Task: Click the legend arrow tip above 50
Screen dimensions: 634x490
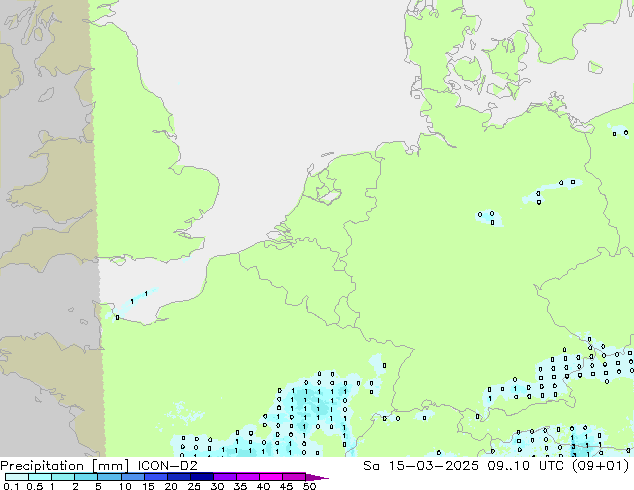Action: 317,477
